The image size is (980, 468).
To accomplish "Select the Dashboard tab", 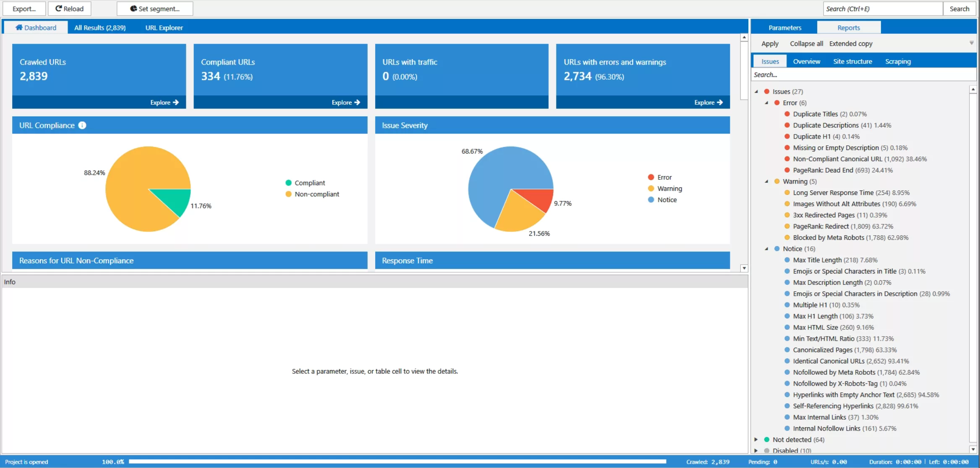I will (x=36, y=28).
